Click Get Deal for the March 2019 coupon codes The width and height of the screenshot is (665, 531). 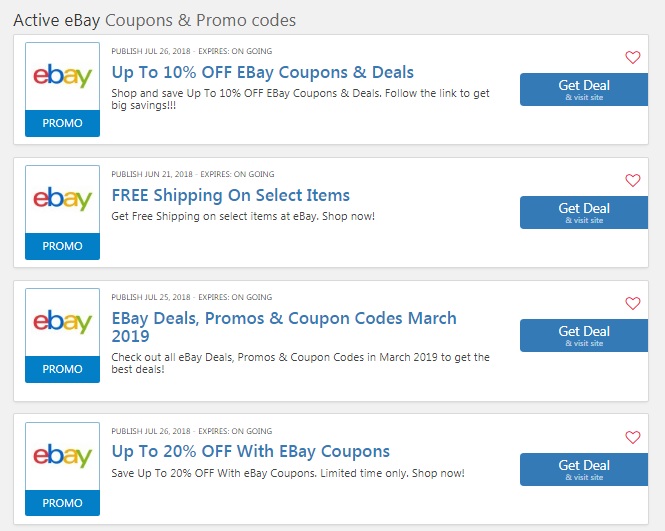[x=584, y=335]
